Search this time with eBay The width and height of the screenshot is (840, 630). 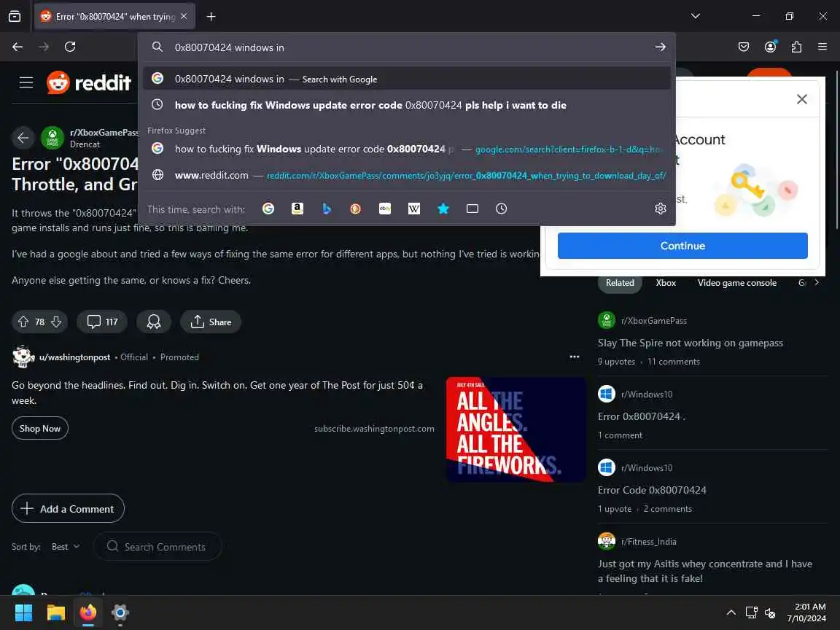pos(385,209)
